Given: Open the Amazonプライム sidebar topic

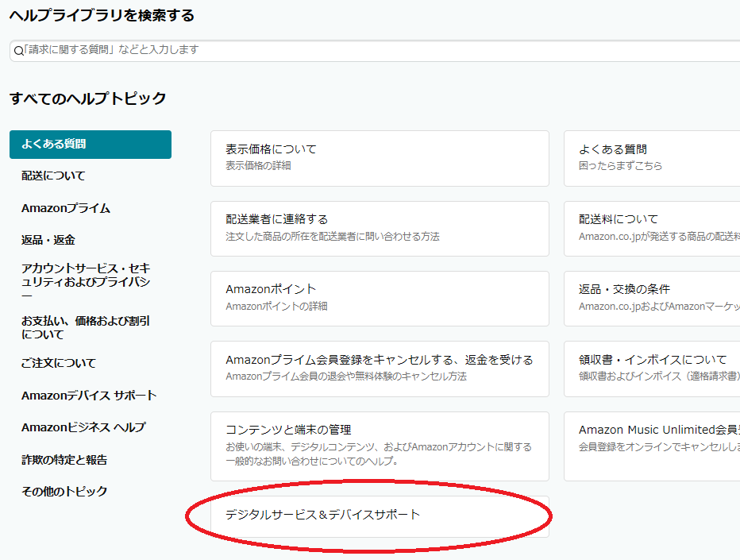Looking at the screenshot, I should click(66, 208).
